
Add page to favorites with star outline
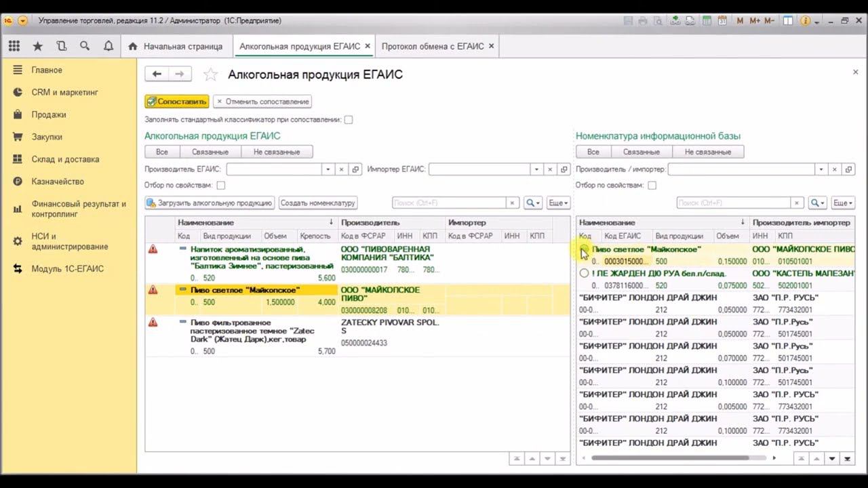point(211,75)
